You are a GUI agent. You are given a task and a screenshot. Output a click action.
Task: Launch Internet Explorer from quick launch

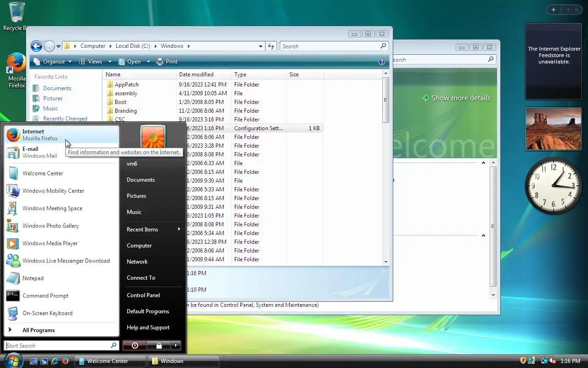[55, 361]
